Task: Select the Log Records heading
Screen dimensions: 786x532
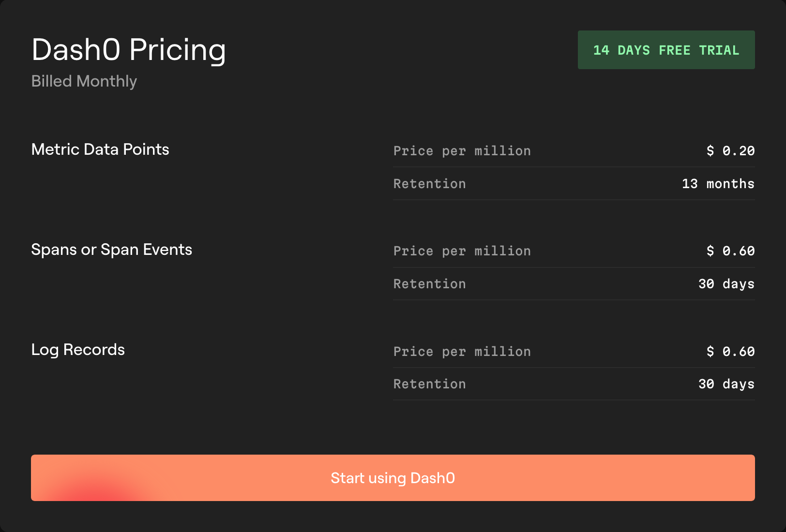Action: pos(78,350)
